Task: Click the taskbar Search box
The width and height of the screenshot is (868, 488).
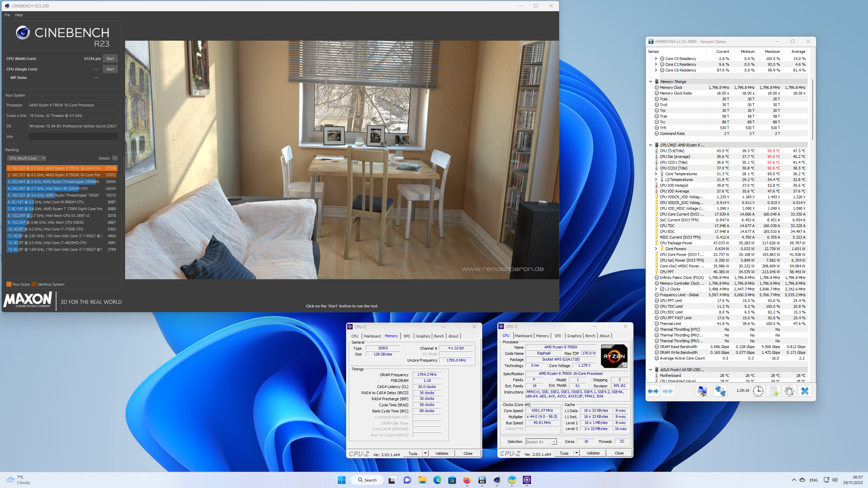Action: pyautogui.click(x=367, y=480)
